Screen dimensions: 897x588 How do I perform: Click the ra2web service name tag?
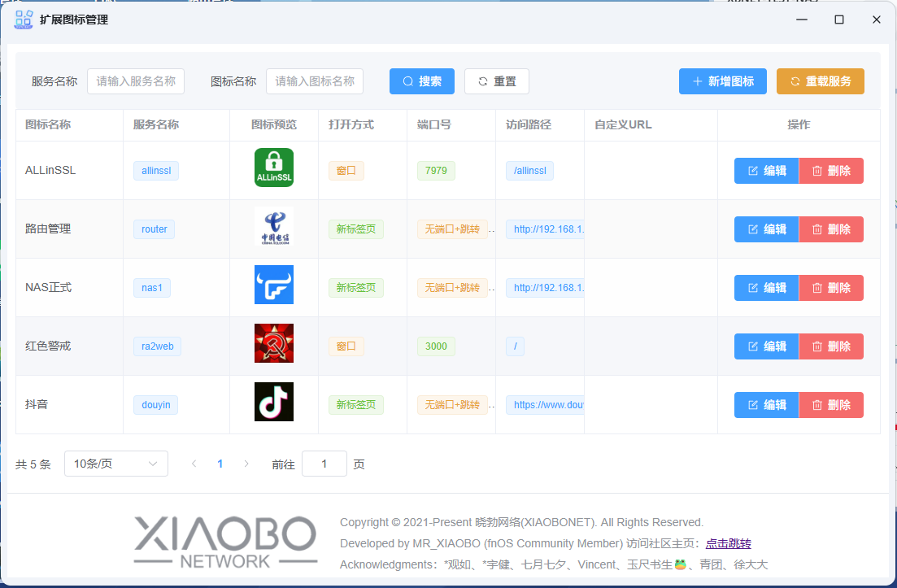pyautogui.click(x=157, y=346)
